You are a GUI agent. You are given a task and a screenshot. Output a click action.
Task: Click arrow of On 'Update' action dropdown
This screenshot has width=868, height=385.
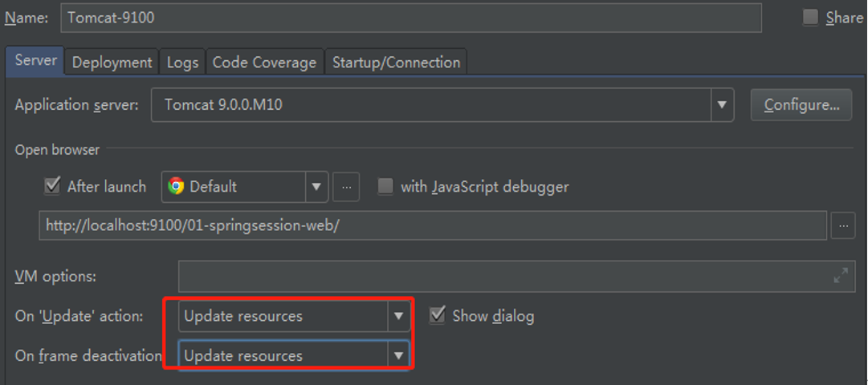coord(398,316)
